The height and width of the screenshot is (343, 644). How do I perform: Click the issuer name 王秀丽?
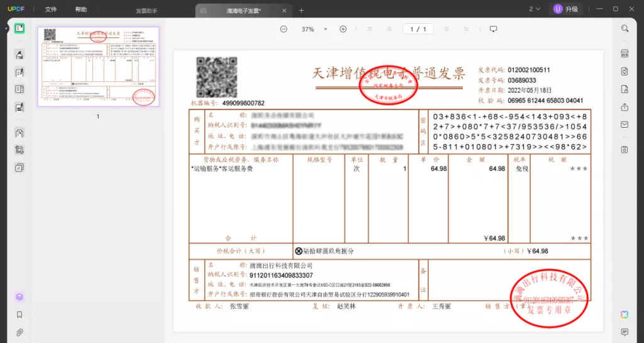441,306
